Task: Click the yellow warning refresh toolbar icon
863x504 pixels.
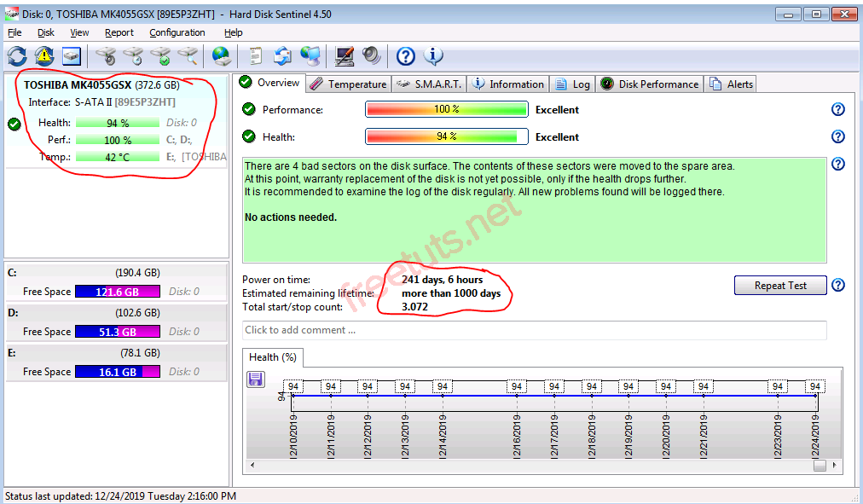Action: (44, 56)
